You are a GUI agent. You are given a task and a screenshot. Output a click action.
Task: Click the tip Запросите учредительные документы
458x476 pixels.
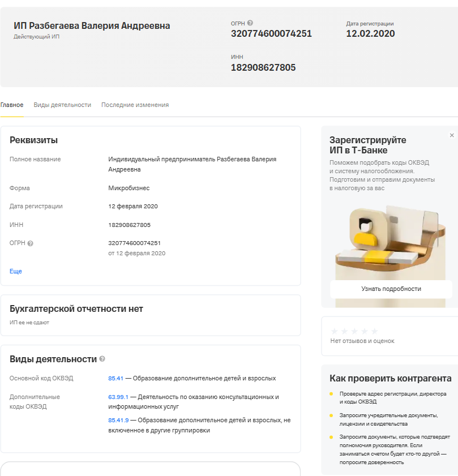click(389, 419)
